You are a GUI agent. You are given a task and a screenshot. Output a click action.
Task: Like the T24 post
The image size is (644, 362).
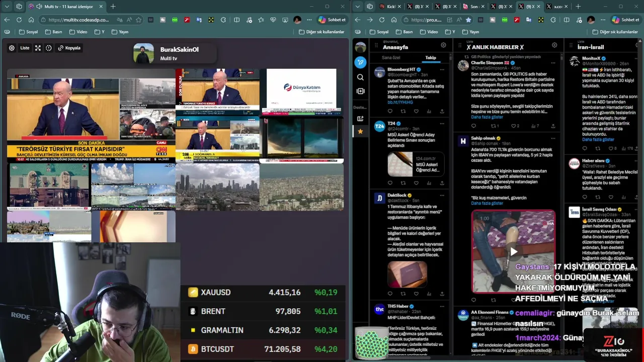click(416, 183)
